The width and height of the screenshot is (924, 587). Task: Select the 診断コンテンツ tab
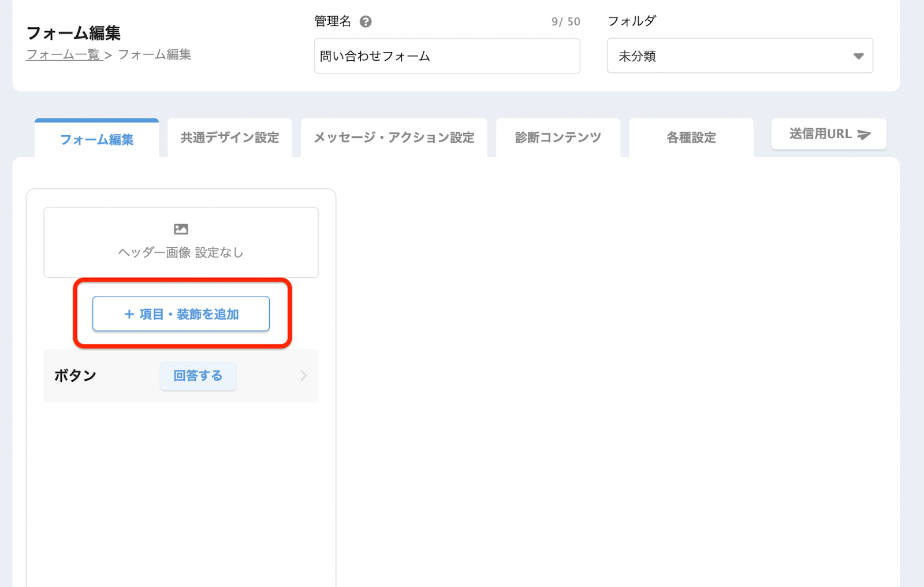pos(558,138)
